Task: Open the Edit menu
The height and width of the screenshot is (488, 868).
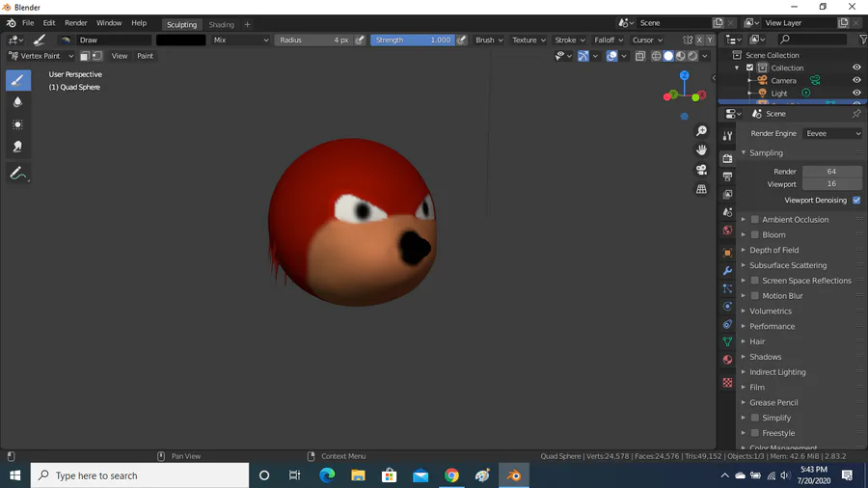Action: pyautogui.click(x=49, y=23)
